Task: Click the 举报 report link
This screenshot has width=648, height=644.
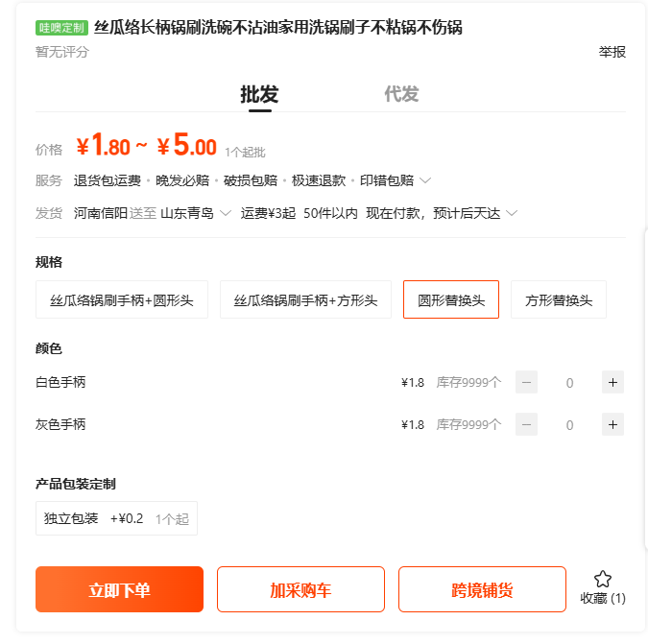Action: point(612,52)
